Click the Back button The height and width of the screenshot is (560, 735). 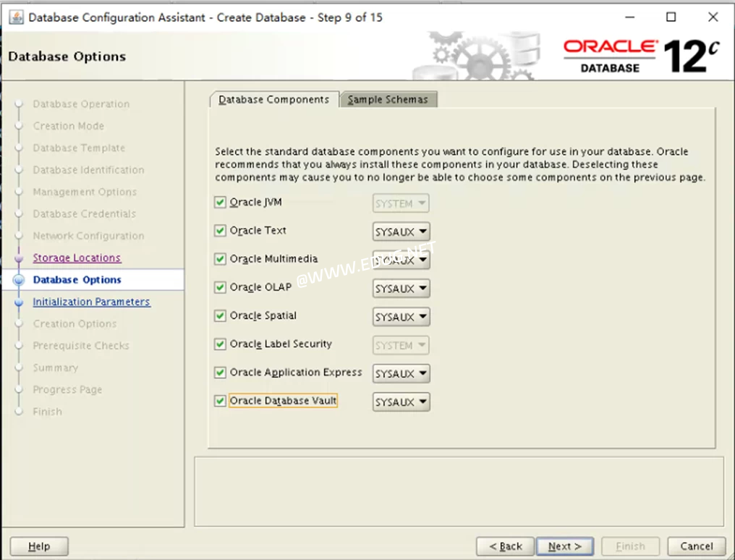(505, 546)
